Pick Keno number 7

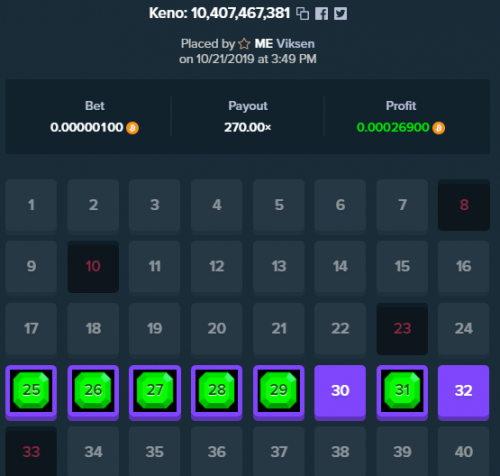[x=402, y=205]
